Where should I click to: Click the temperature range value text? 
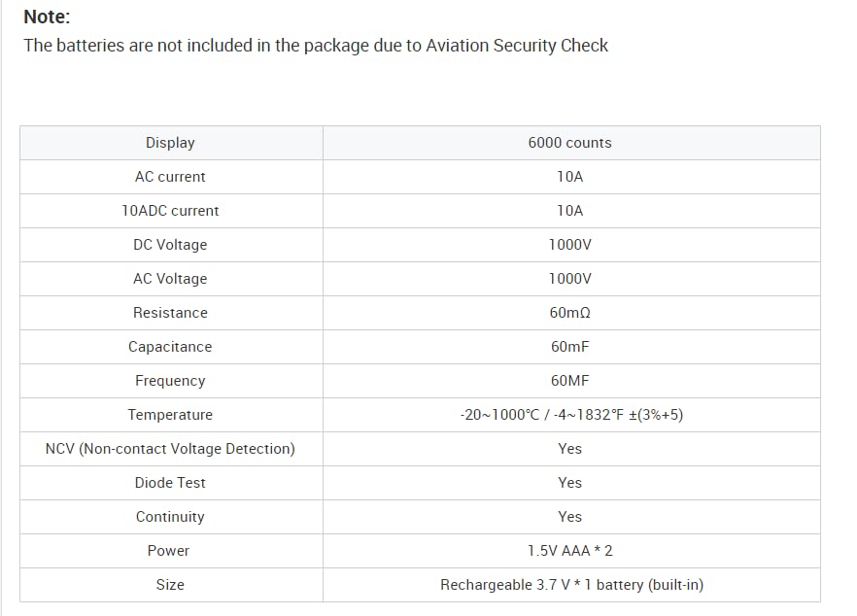tap(571, 415)
